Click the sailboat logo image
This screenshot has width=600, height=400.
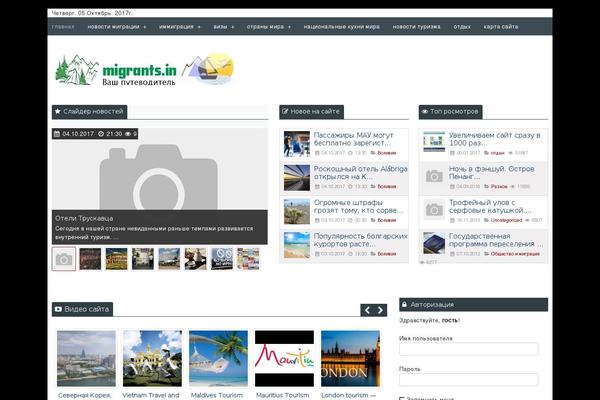pyautogui.click(x=208, y=68)
